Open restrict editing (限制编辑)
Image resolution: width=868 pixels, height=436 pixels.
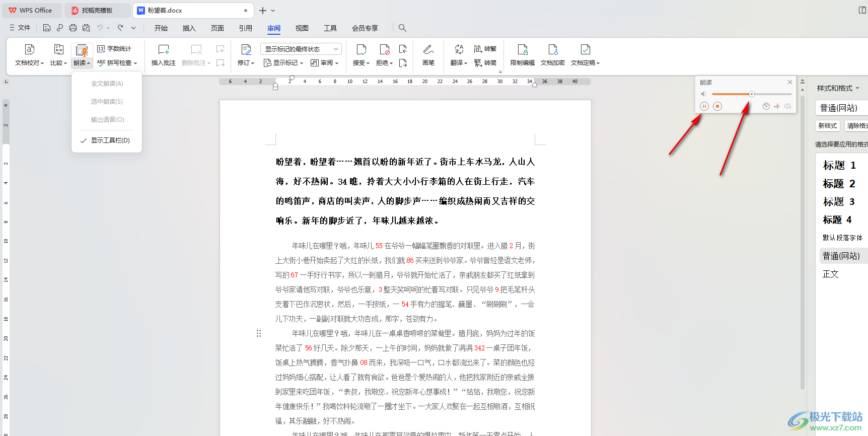523,55
